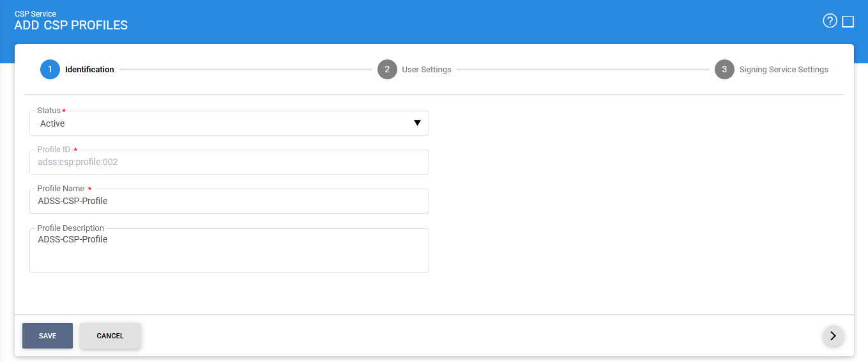
Task: Click the step 1 circle
Action: 50,70
